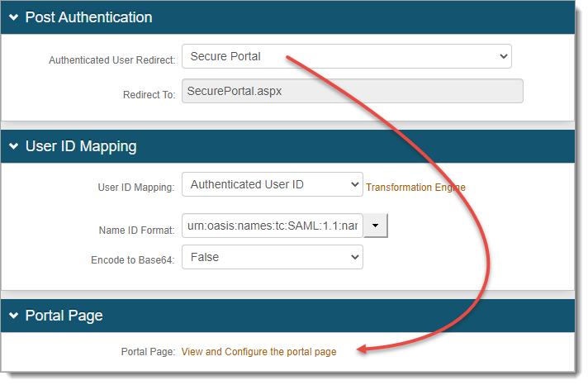The width and height of the screenshot is (588, 385).
Task: Click the Name ID Format arrow button
Action: coord(376,226)
